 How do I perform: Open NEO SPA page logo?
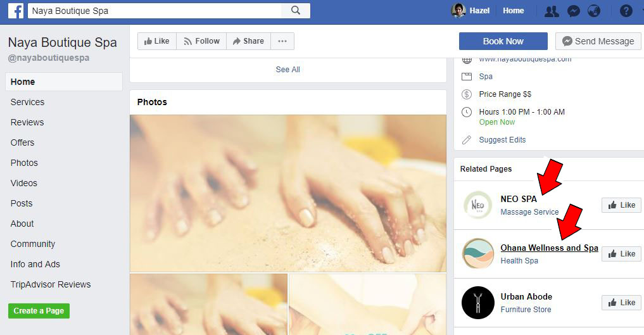pos(477,205)
